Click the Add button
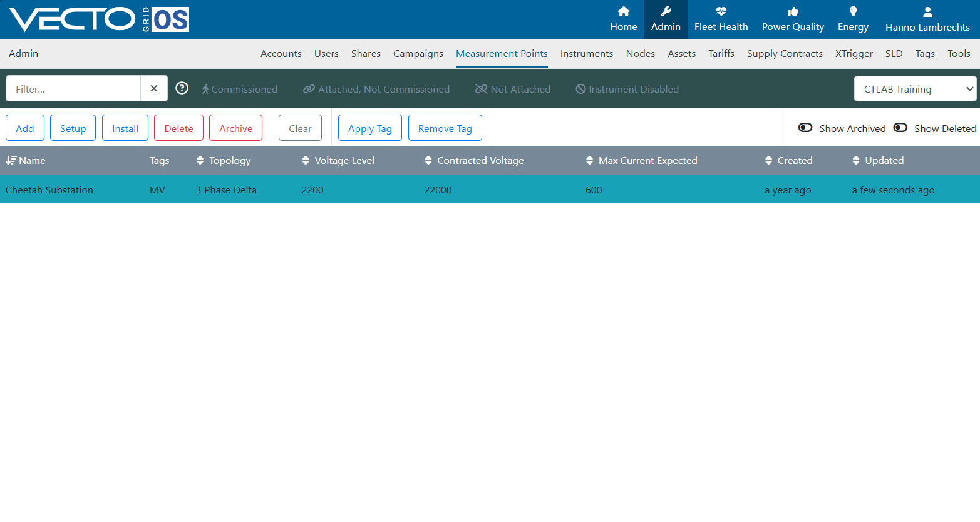 click(25, 128)
